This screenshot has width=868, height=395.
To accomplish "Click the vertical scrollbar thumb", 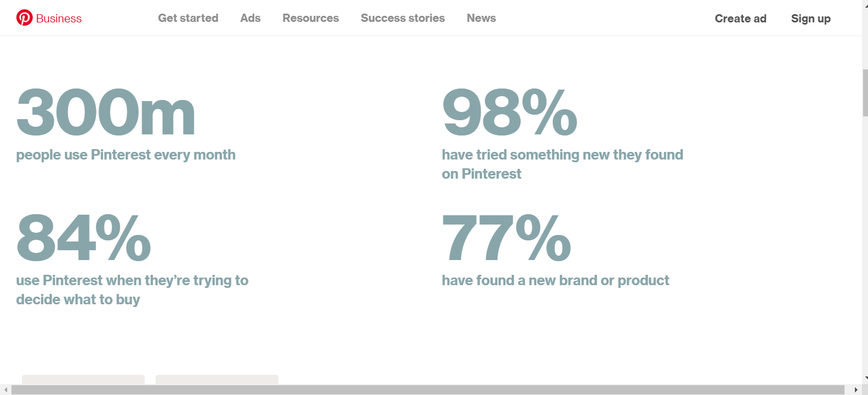I will (x=865, y=93).
